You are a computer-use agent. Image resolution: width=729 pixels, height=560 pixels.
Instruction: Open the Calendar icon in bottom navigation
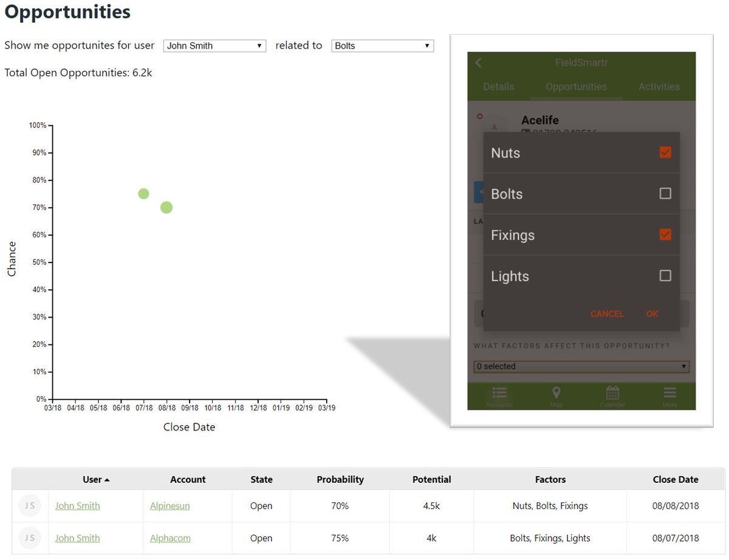(612, 394)
